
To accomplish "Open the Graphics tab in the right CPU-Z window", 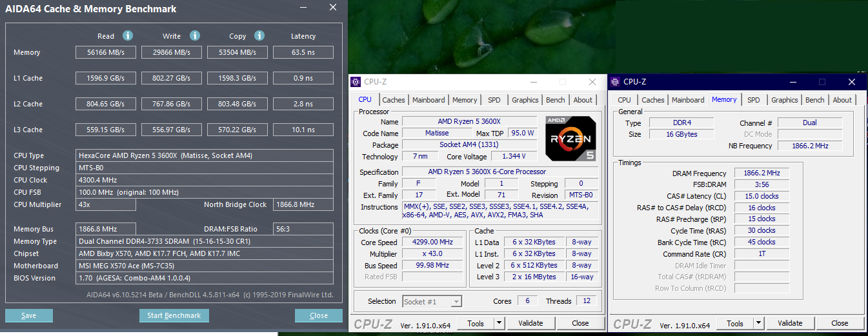I will coord(785,100).
